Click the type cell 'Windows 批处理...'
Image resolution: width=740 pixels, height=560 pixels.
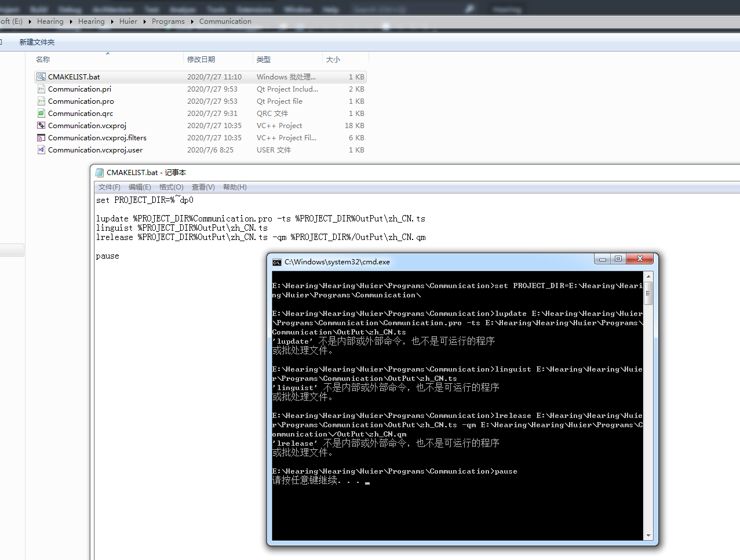pyautogui.click(x=286, y=77)
